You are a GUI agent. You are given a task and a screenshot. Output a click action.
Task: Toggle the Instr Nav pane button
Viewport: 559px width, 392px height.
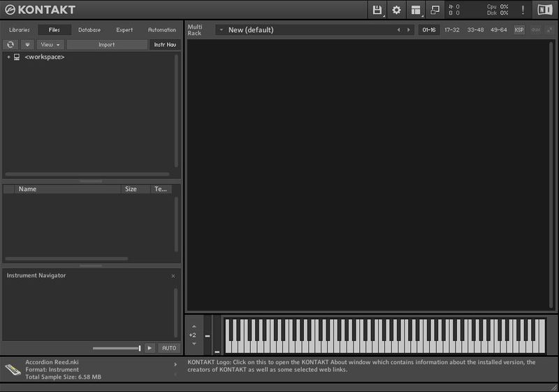click(x=165, y=45)
